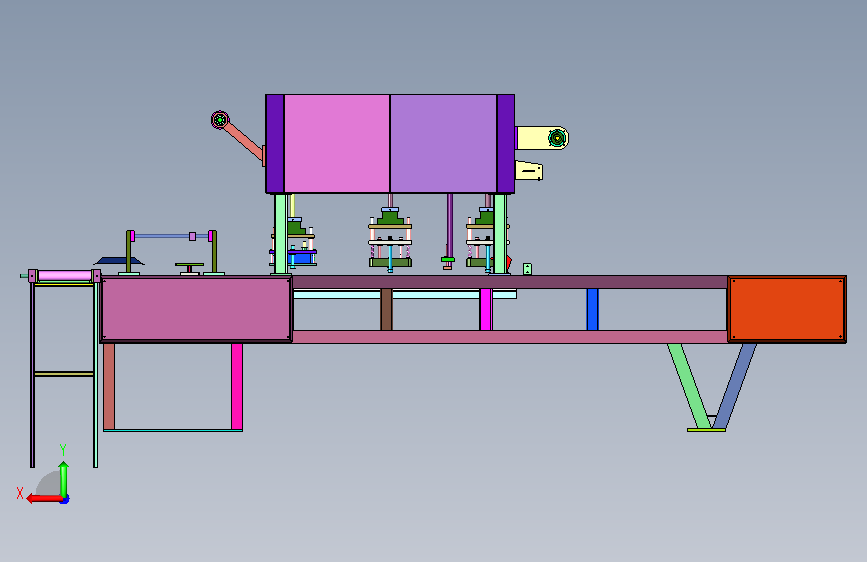This screenshot has height=562, width=867.
Task: Select the hot pink leg under the left cabinet
Action: (x=237, y=386)
